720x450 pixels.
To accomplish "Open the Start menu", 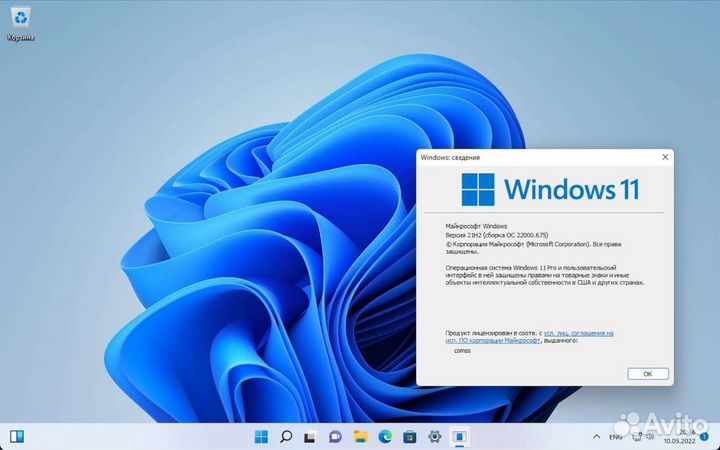I will (261, 436).
